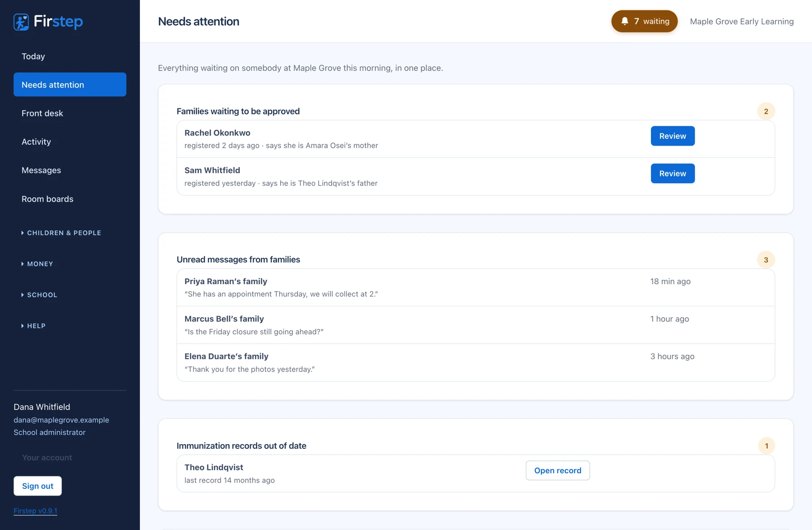Click Theo Lindqvist's name in immunization list
This screenshot has width=812, height=530.
(214, 467)
